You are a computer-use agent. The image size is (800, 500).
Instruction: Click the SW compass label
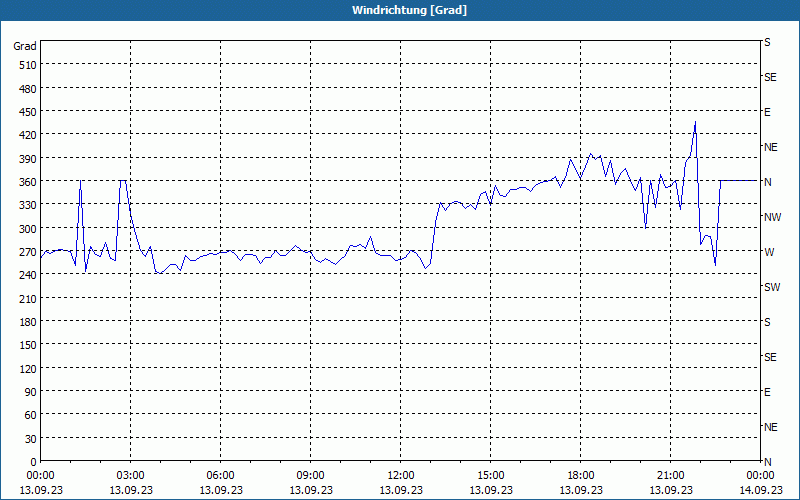click(772, 287)
